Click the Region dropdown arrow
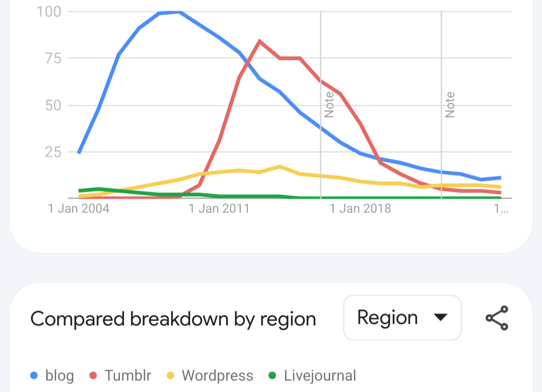Image resolution: width=542 pixels, height=392 pixels. click(x=440, y=317)
